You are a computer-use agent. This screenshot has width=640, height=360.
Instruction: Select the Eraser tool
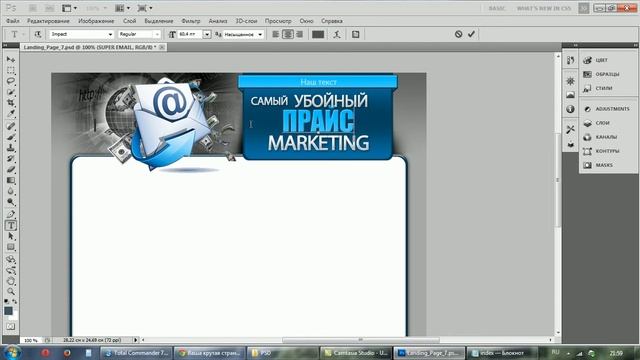pos(11,169)
